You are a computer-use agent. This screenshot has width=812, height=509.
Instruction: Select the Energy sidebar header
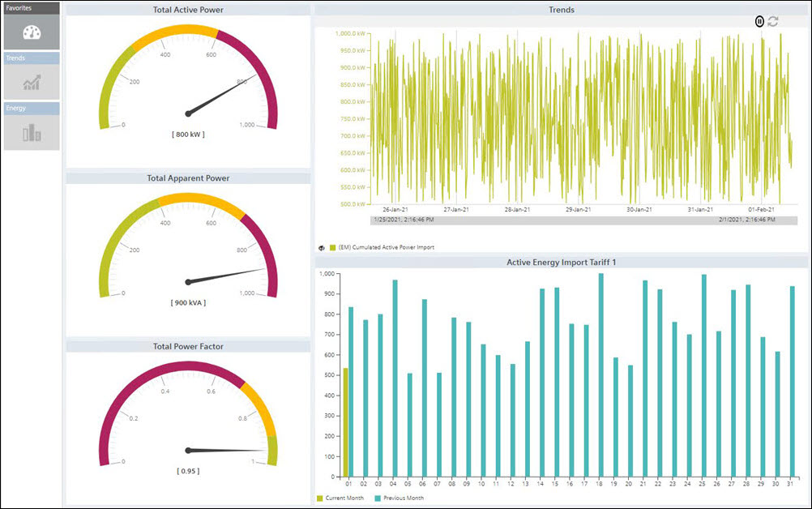(31, 108)
